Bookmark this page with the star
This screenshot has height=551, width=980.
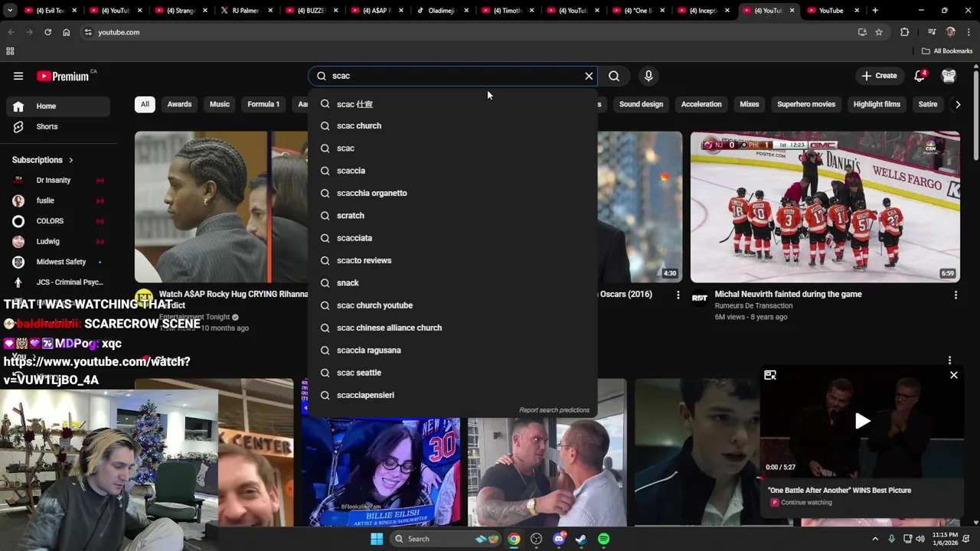pos(879,32)
